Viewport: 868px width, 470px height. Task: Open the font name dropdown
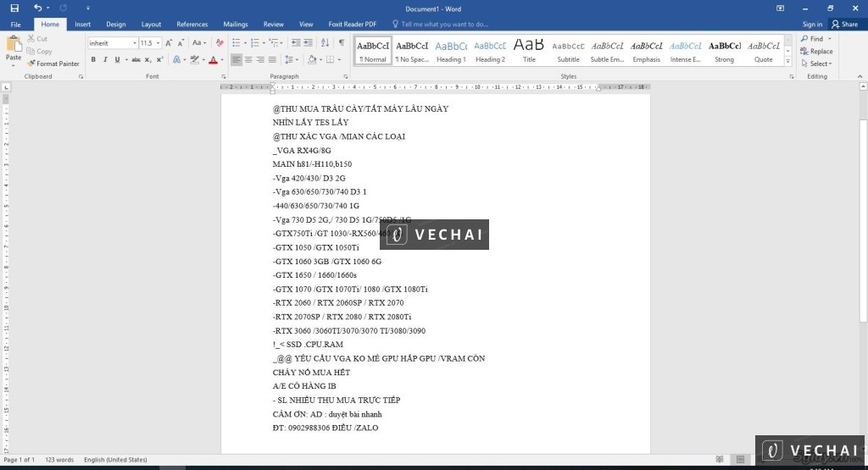134,42
